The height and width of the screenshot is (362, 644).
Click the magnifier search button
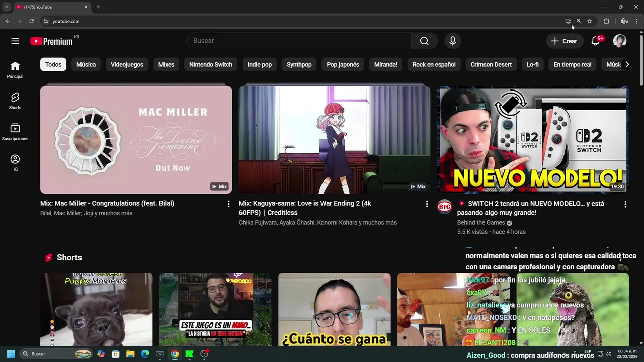pyautogui.click(x=424, y=41)
